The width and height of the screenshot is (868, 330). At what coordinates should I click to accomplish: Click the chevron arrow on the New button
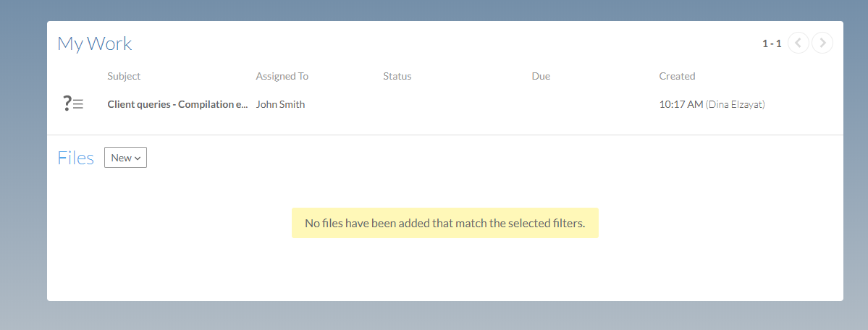(x=138, y=158)
